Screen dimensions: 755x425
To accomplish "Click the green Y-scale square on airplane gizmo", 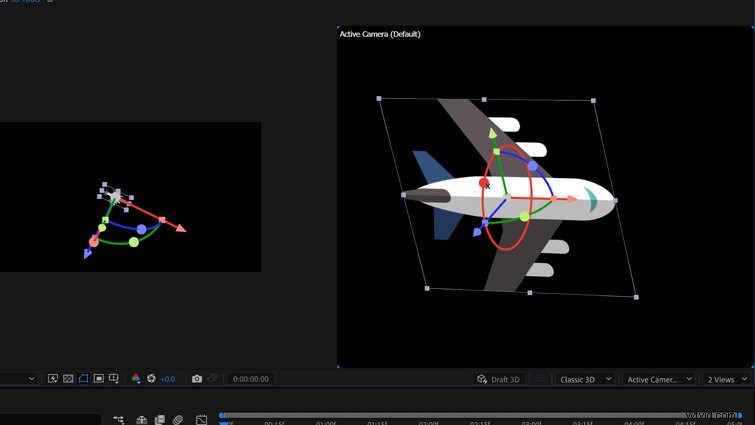I will [x=496, y=152].
